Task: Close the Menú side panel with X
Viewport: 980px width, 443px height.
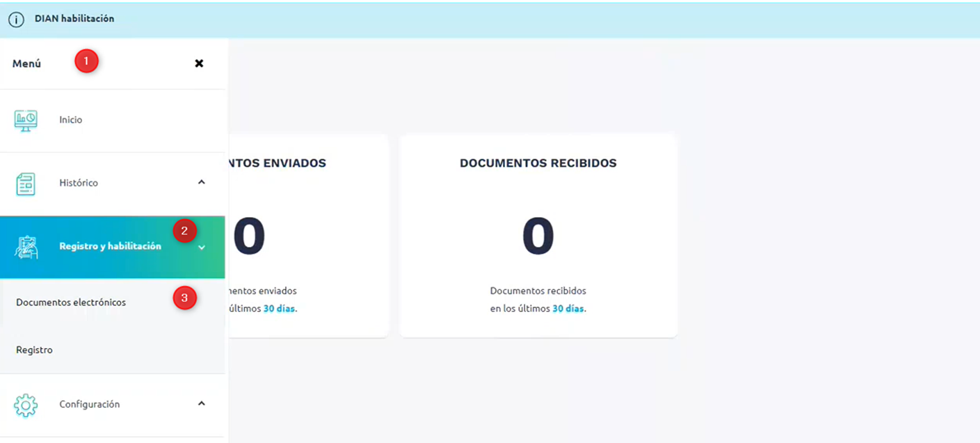Action: pyautogui.click(x=199, y=63)
